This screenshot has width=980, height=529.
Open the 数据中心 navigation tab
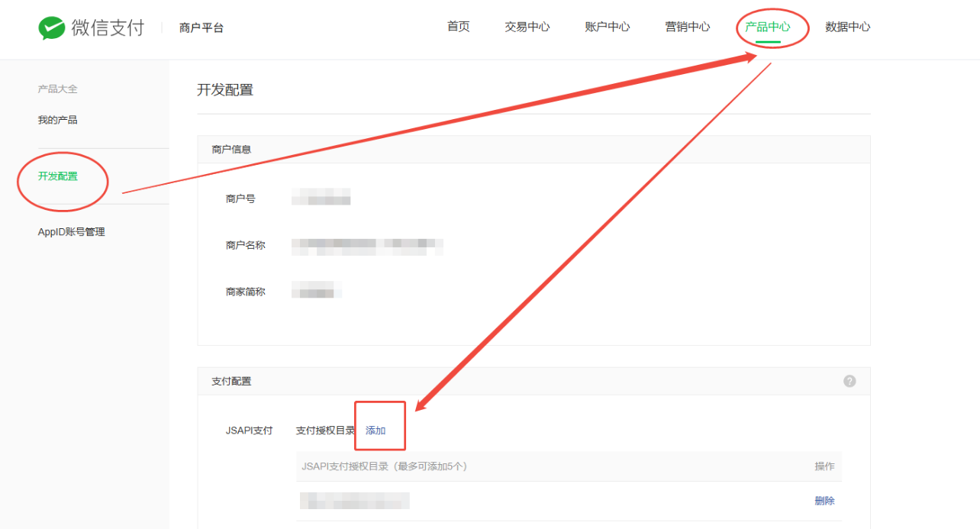pyautogui.click(x=847, y=27)
